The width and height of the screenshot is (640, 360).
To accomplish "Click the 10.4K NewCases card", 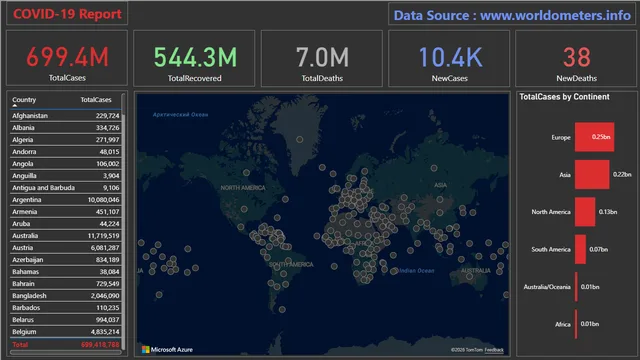I will point(449,58).
